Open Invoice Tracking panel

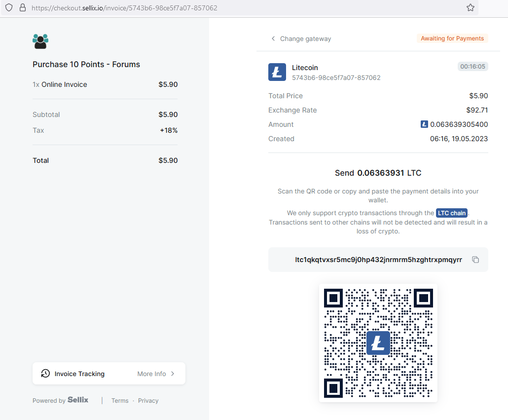click(109, 373)
